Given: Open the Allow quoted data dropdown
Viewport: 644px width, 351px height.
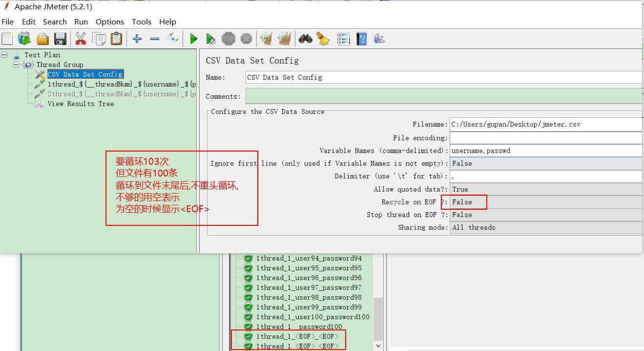Looking at the screenshot, I should coord(545,189).
